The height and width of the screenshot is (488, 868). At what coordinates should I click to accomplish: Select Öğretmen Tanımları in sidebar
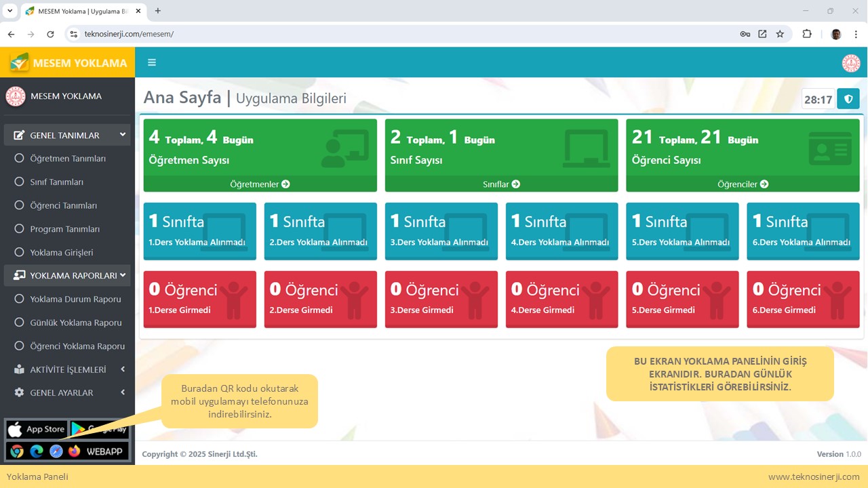68,159
